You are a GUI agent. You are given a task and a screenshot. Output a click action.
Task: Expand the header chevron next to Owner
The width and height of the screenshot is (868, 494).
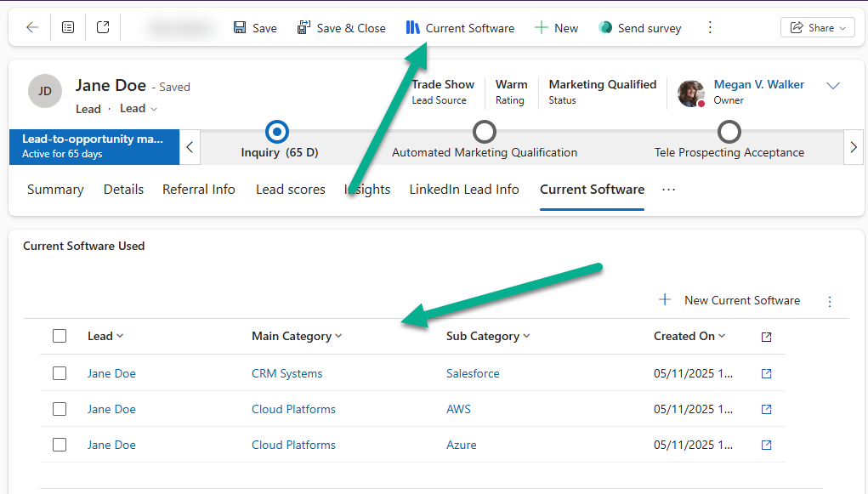point(833,86)
